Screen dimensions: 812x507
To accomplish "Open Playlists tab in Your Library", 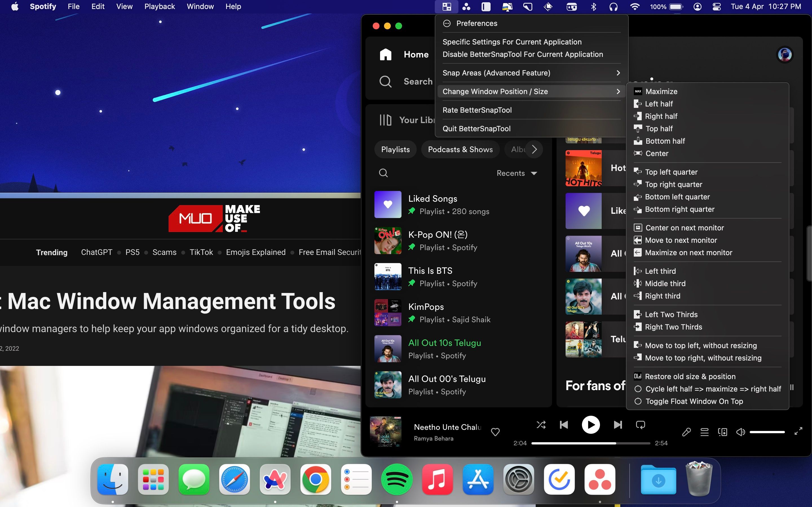I will click(x=395, y=149).
